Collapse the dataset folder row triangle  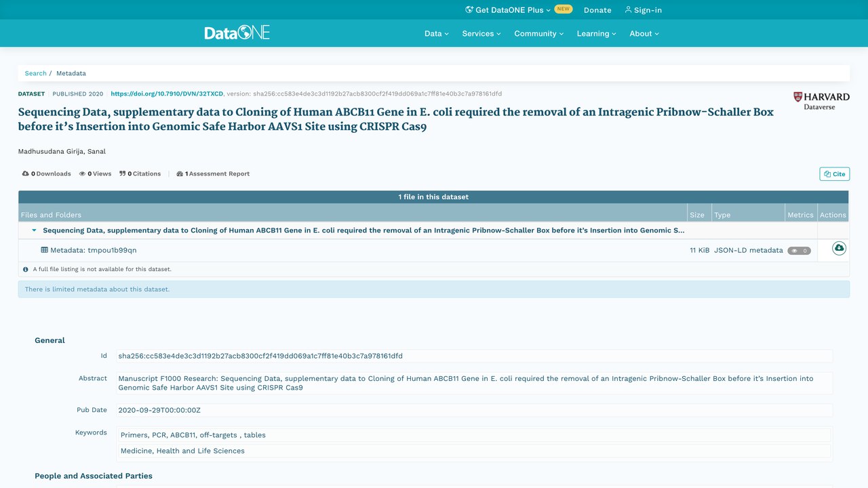tap(34, 230)
